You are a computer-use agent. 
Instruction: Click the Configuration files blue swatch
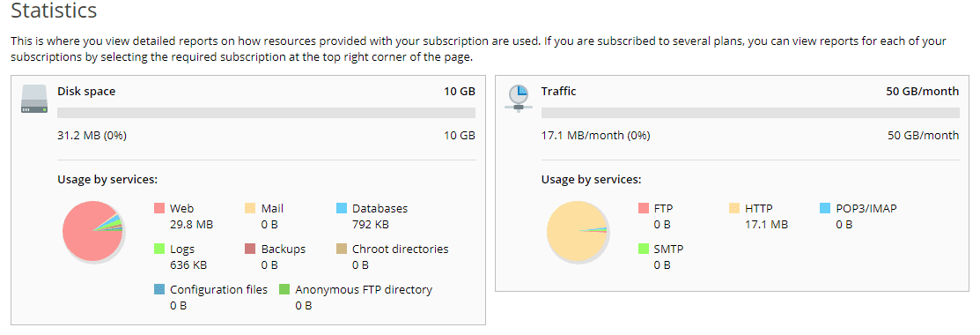pos(159,289)
